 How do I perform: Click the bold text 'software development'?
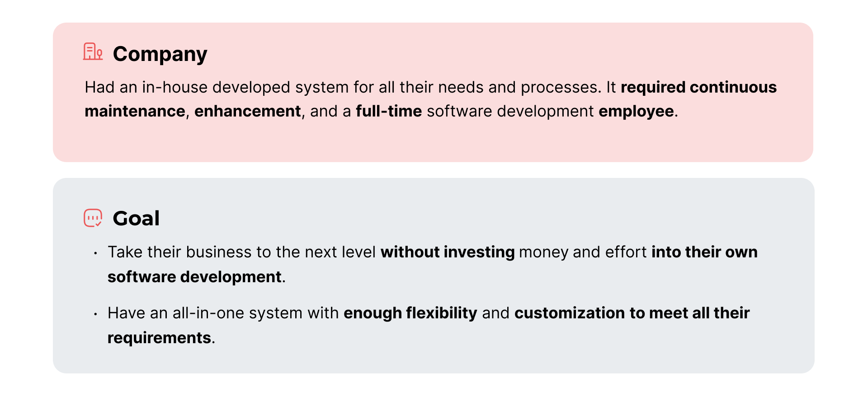(194, 277)
